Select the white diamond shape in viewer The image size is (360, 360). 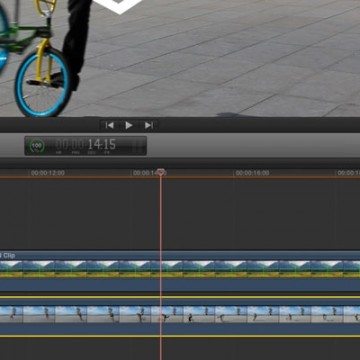click(117, 6)
